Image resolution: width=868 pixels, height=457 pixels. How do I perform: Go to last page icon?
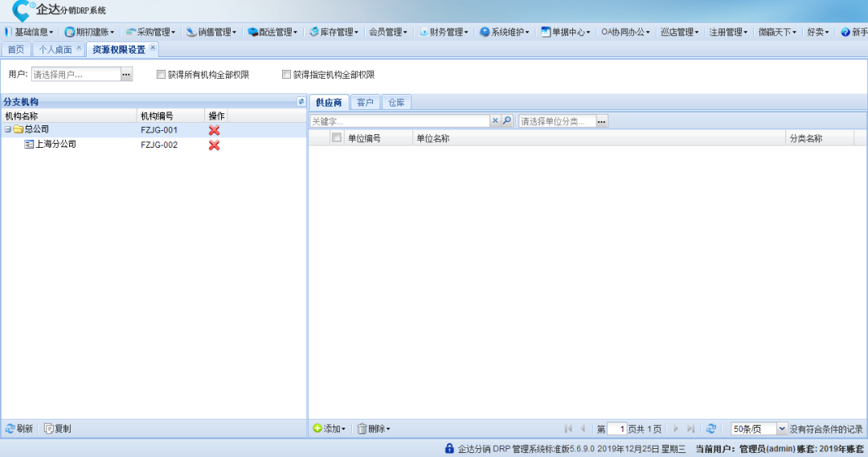691,429
